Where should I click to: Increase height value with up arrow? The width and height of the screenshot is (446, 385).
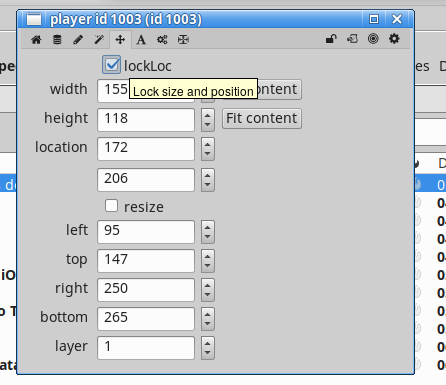[x=208, y=115]
